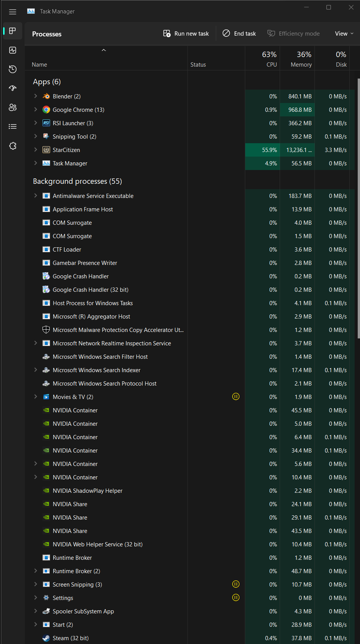This screenshot has height=644, width=360.
Task: Sort by the Status column header
Action: click(x=216, y=58)
